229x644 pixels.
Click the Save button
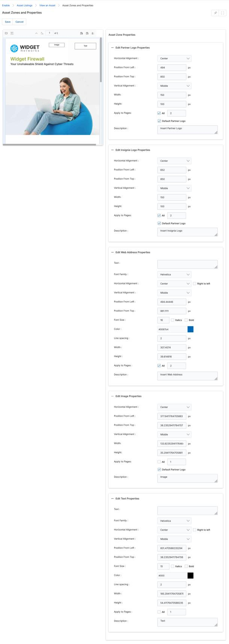(x=8, y=22)
